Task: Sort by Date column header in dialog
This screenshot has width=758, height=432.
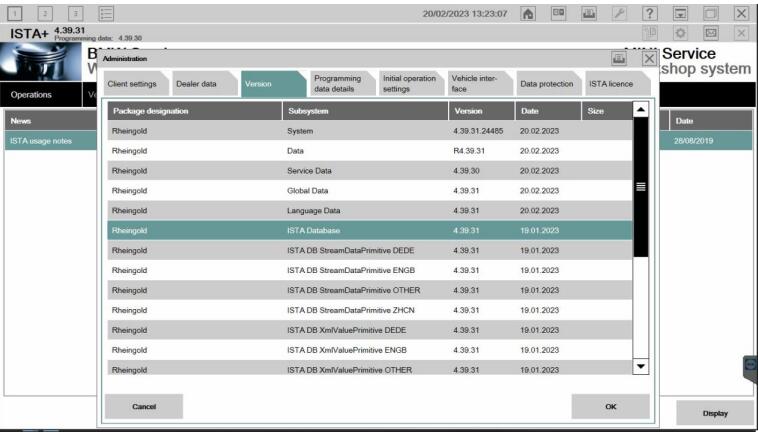Action: 549,111
